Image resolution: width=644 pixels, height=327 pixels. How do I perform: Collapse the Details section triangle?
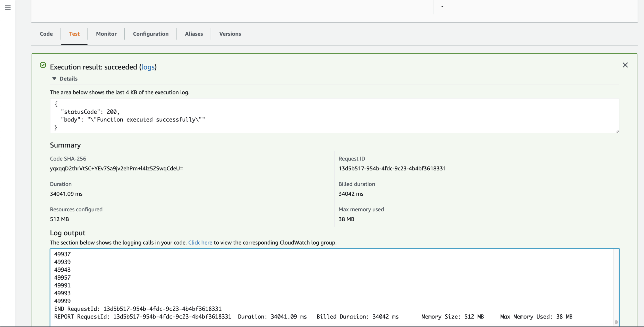click(54, 79)
